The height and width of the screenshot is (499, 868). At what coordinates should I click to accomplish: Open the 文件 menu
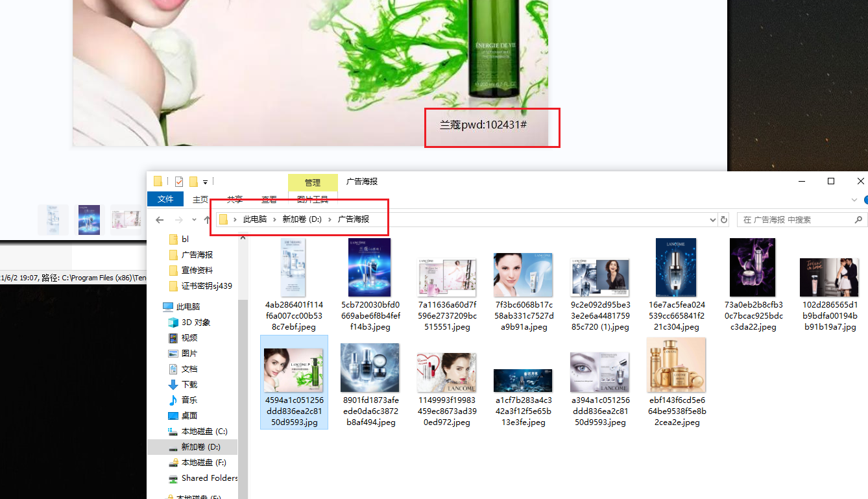pyautogui.click(x=165, y=199)
